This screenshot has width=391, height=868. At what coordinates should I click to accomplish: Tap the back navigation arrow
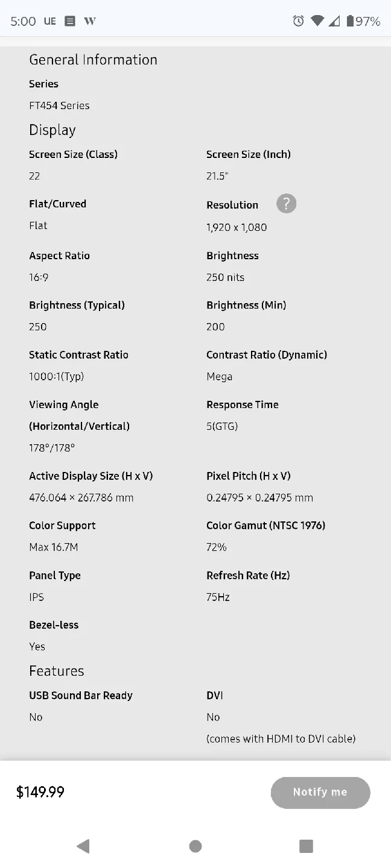coord(83,846)
